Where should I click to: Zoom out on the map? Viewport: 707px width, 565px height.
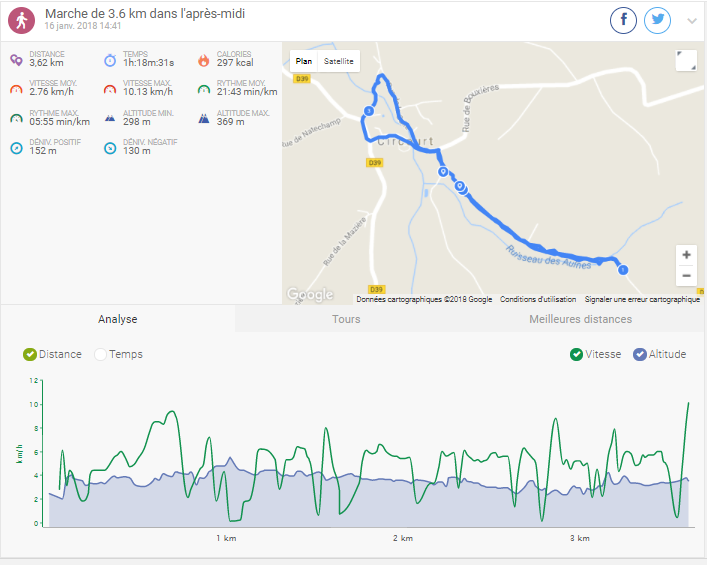[x=686, y=275]
